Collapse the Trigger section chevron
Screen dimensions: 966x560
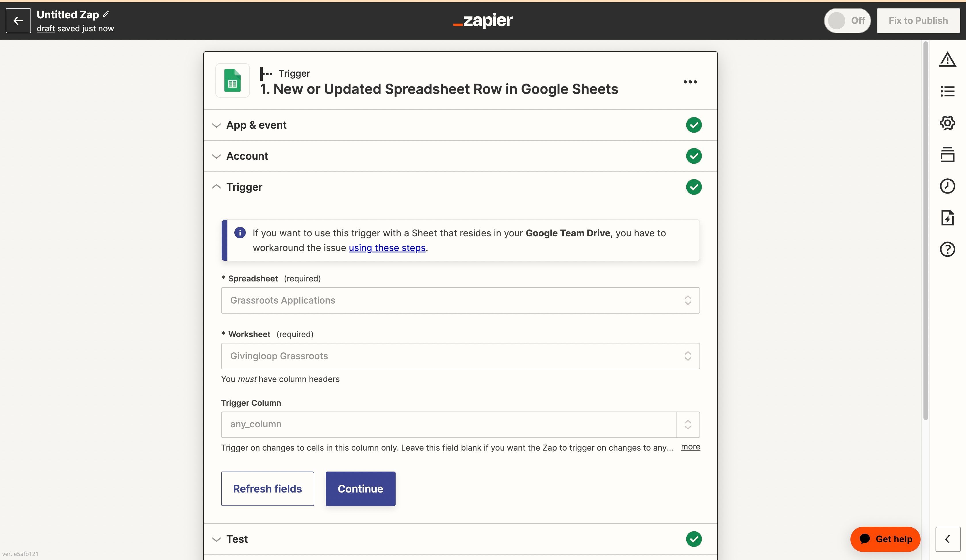click(216, 187)
